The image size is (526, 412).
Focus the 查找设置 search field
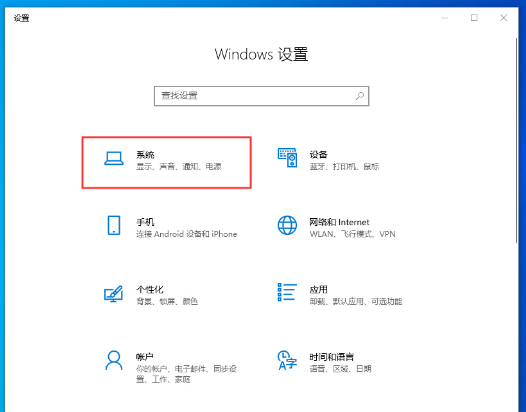tap(262, 96)
